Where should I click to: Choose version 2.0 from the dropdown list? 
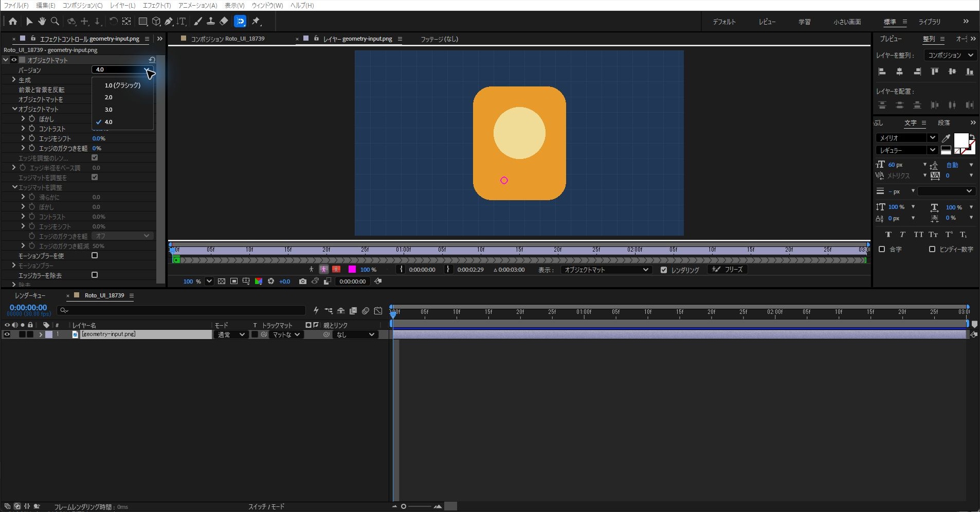[x=108, y=97]
